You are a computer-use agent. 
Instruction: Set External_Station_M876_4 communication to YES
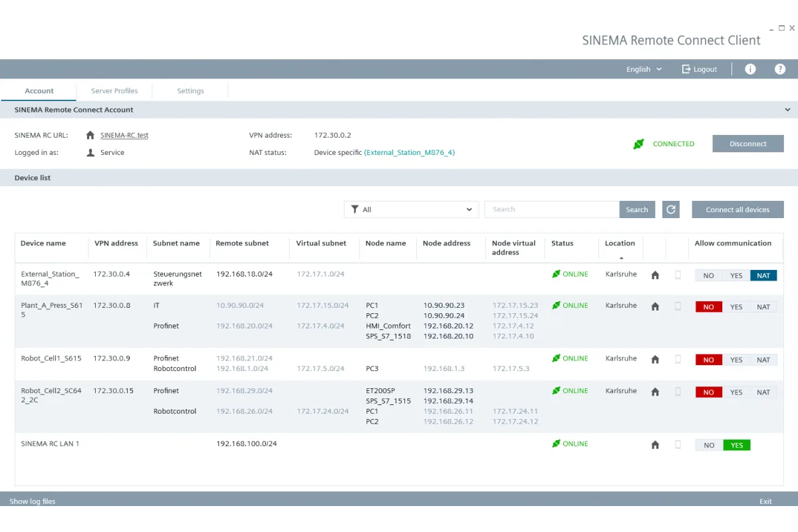coord(736,275)
